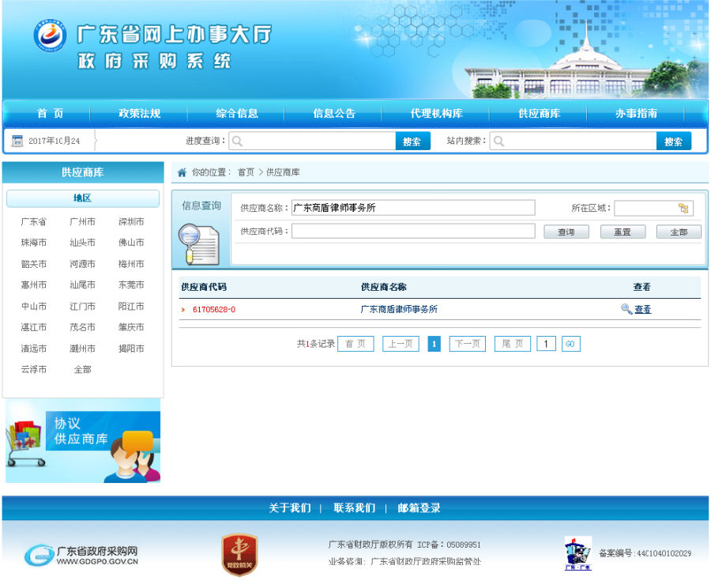Open 广东商盾律师事务所 result link
Image resolution: width=711 pixels, height=588 pixels.
(x=399, y=309)
